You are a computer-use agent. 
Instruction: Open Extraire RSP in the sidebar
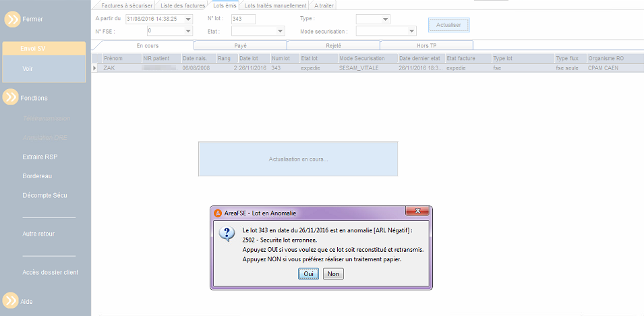40,157
